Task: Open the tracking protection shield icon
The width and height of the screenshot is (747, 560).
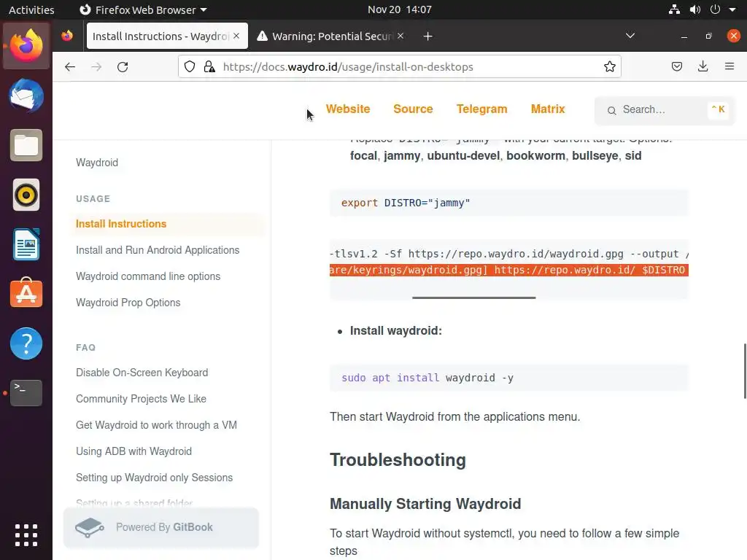Action: point(190,66)
